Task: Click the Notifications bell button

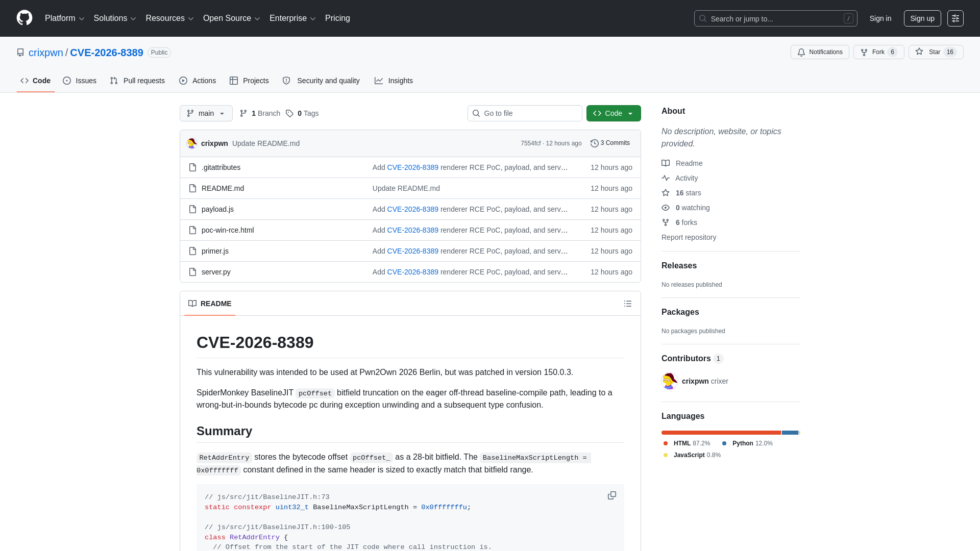Action: point(820,52)
